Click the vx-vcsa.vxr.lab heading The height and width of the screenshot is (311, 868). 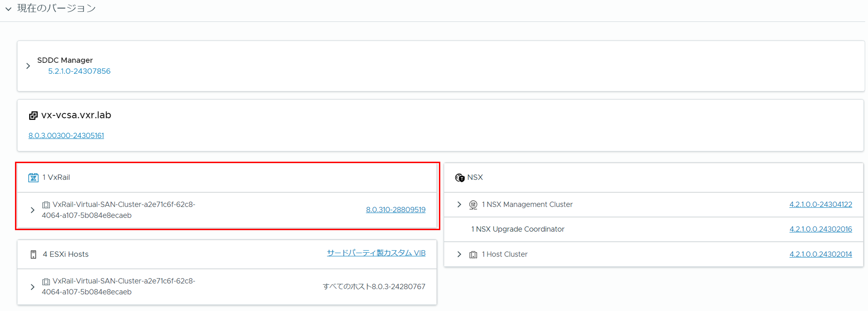[76, 115]
